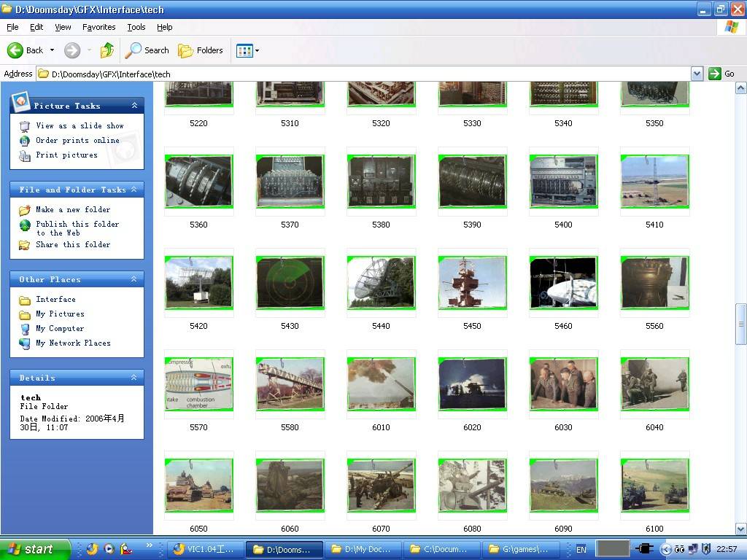Screen dimensions: 747x560
Task: Collapse the File and Folder Tasks panel
Action: point(134,190)
